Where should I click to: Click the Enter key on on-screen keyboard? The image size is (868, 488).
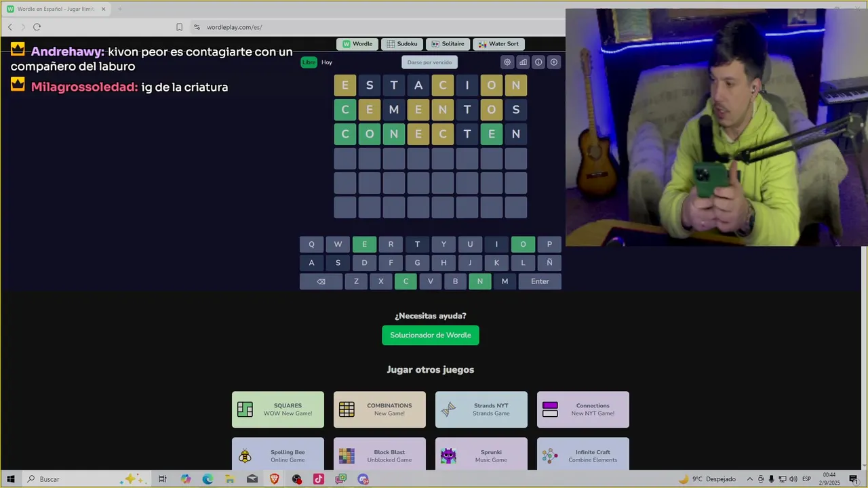(x=540, y=281)
